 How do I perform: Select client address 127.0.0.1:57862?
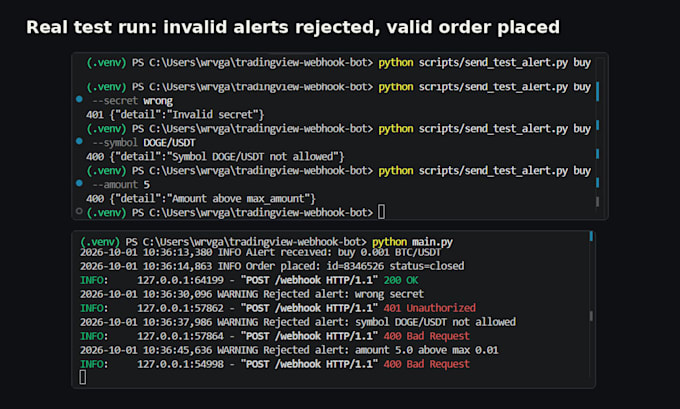point(180,308)
